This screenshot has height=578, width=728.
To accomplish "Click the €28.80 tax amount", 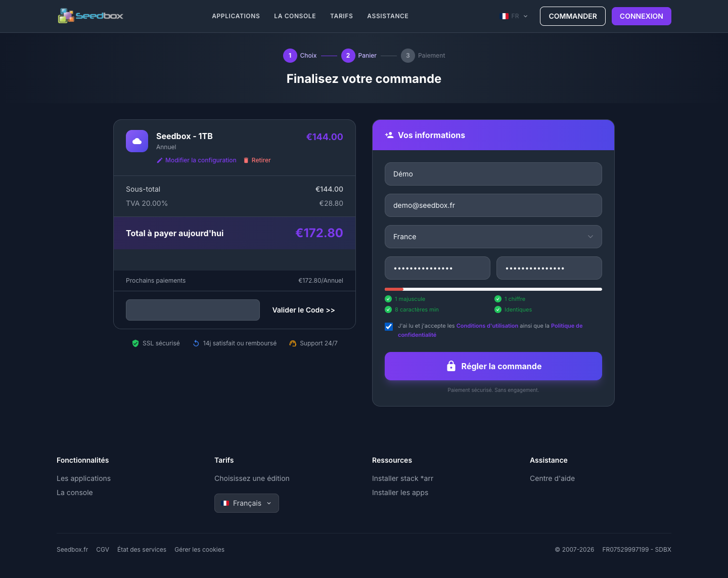I will click(x=331, y=203).
